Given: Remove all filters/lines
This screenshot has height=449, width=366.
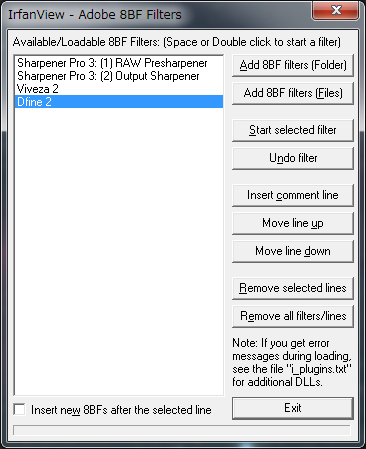Looking at the screenshot, I should (293, 316).
